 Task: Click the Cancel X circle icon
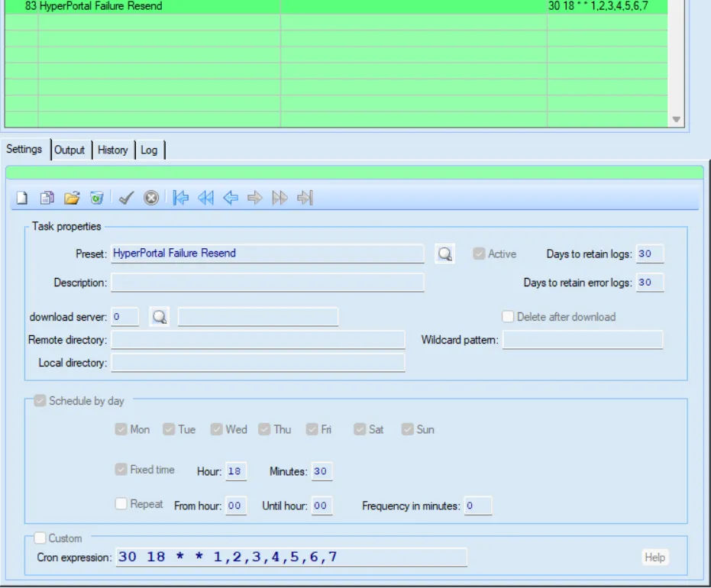pyautogui.click(x=151, y=198)
